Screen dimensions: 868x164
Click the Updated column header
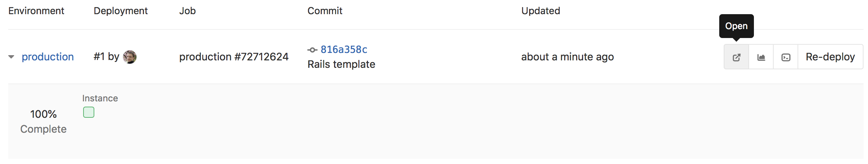540,11
